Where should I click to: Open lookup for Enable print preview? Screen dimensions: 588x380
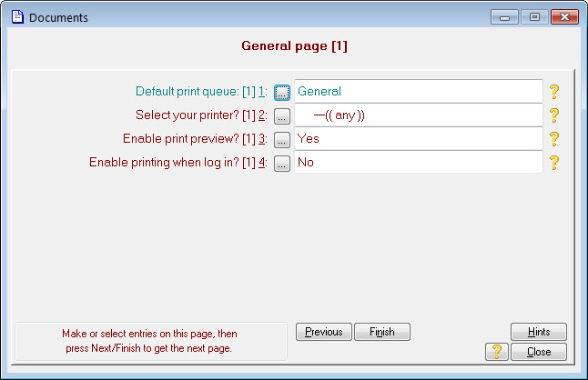click(x=282, y=140)
